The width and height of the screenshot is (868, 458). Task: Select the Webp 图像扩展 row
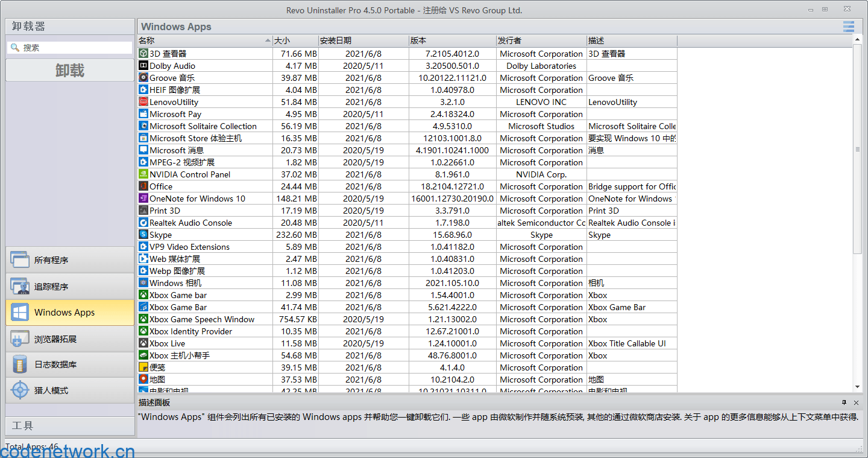pyautogui.click(x=407, y=271)
